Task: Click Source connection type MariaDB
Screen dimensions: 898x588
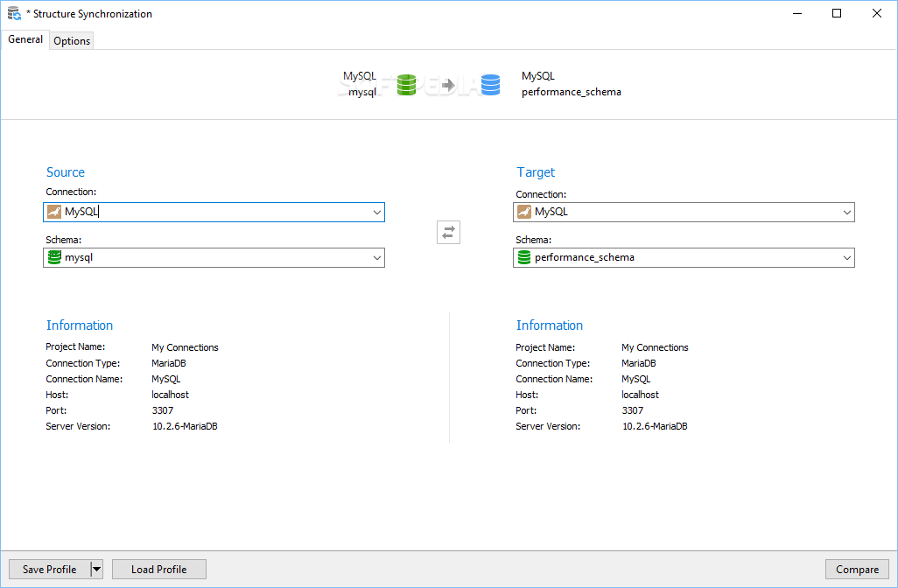Action: (169, 363)
